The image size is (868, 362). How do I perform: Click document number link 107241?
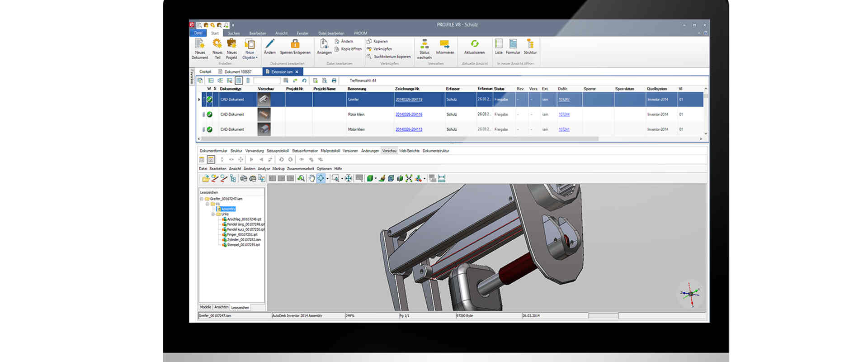(564, 129)
